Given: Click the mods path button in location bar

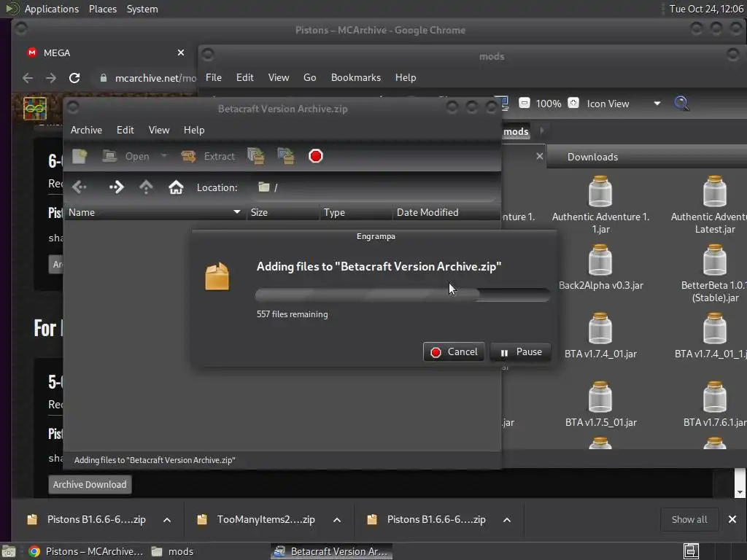Looking at the screenshot, I should 516,132.
